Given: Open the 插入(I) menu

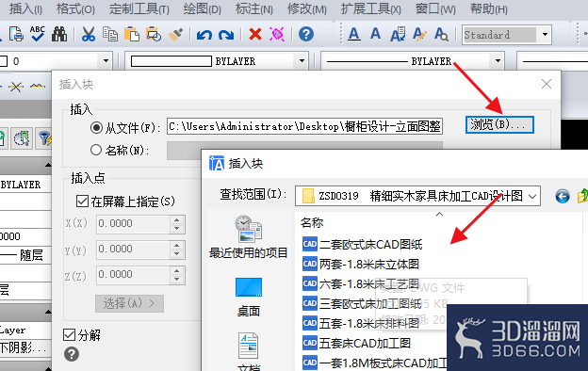Looking at the screenshot, I should point(25,8).
